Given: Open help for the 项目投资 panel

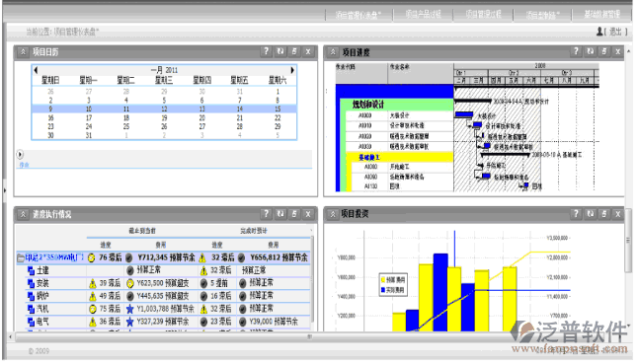Looking at the screenshot, I should click(576, 214).
